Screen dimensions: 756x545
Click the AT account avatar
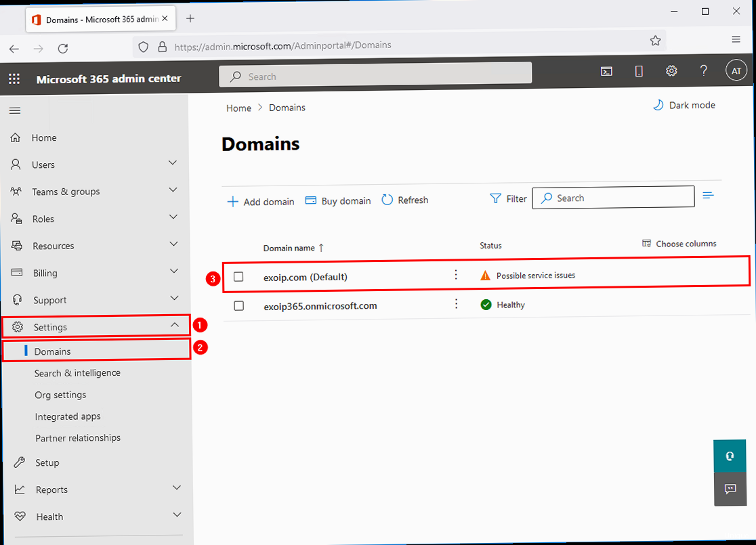tap(736, 71)
